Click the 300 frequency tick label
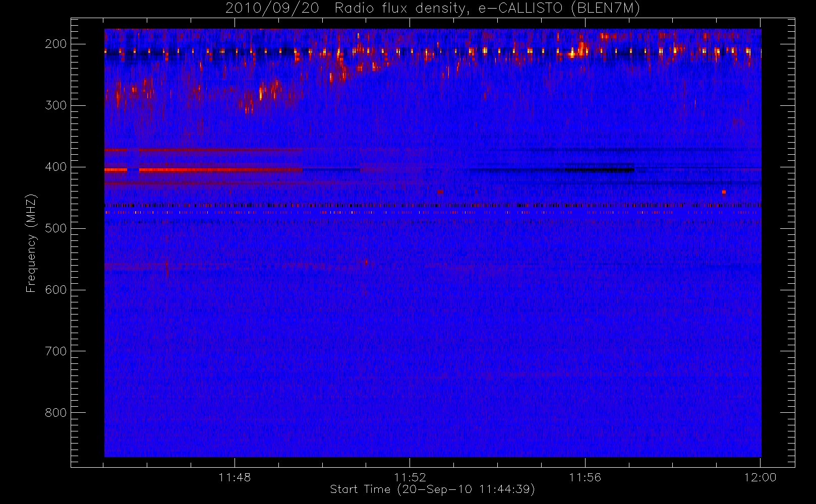This screenshot has width=816, height=504. pos(56,105)
